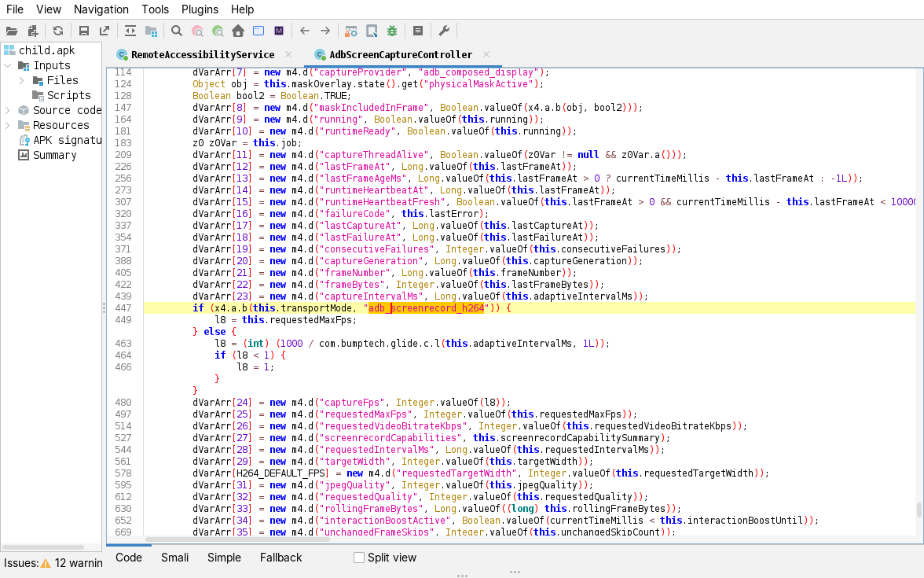Click "screenrecordCapabilities" string on line 527
This screenshot has height=578, width=924.
pyautogui.click(x=389, y=437)
